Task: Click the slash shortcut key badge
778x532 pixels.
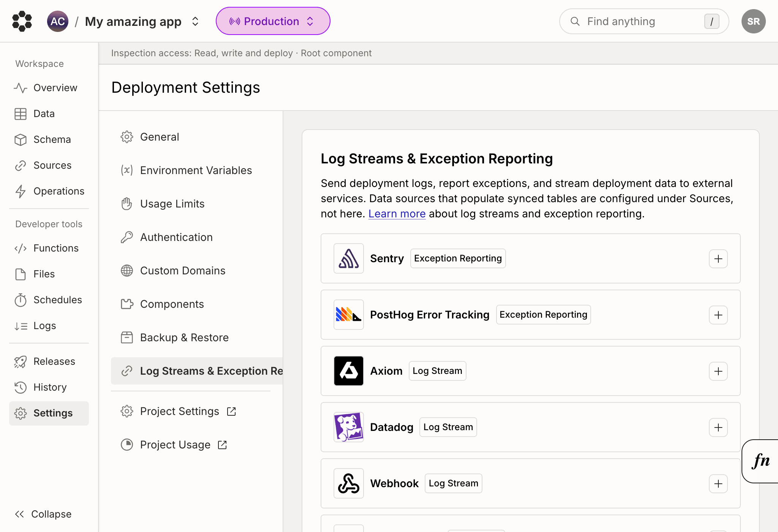Action: coord(712,21)
